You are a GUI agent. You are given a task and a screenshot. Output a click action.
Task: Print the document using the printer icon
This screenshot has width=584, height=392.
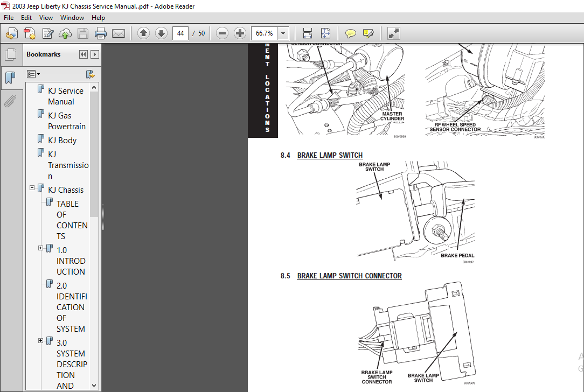[101, 33]
